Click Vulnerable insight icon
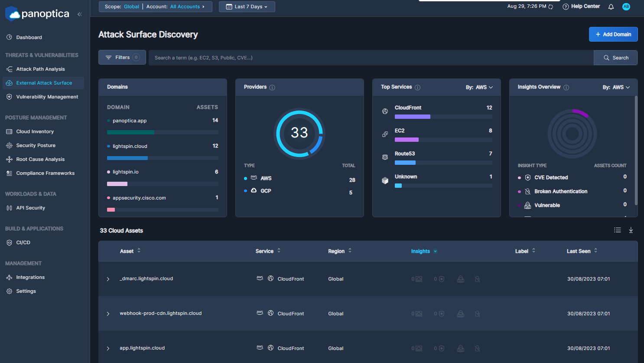 [528, 205]
